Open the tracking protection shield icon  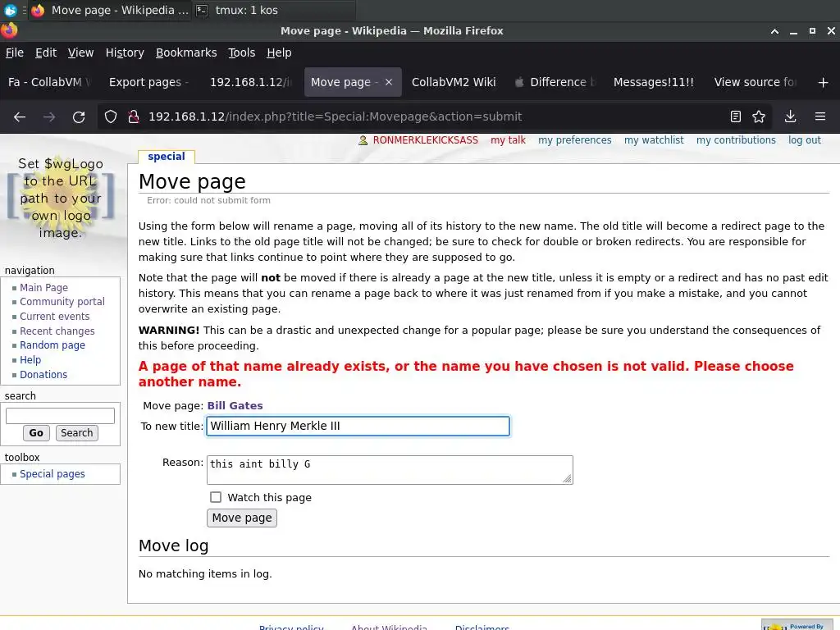(111, 116)
